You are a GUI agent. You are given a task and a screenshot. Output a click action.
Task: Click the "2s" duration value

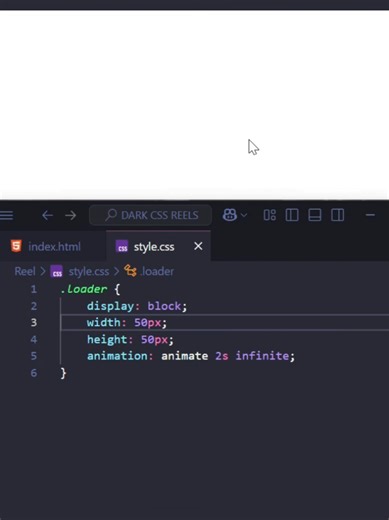pos(222,356)
